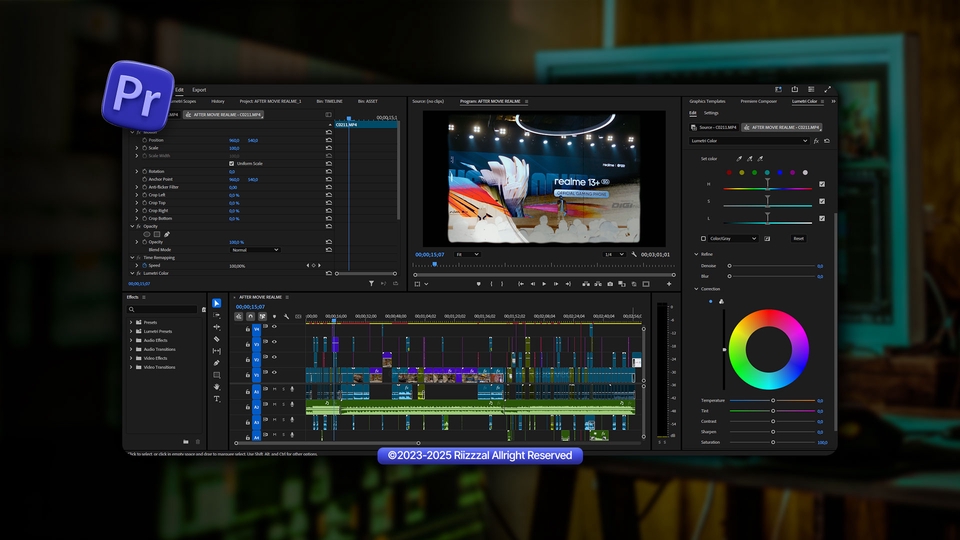Select the Ripple Edit tool
Screen dimensions: 960x540
[216, 327]
